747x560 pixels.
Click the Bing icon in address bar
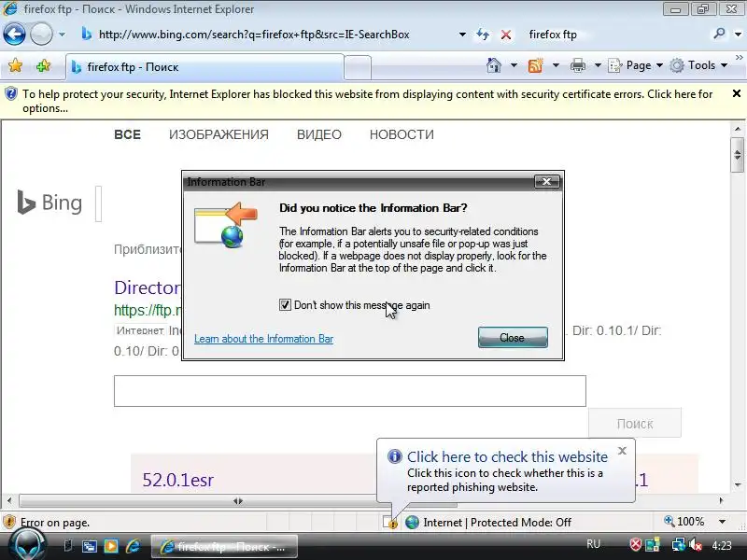(86, 35)
